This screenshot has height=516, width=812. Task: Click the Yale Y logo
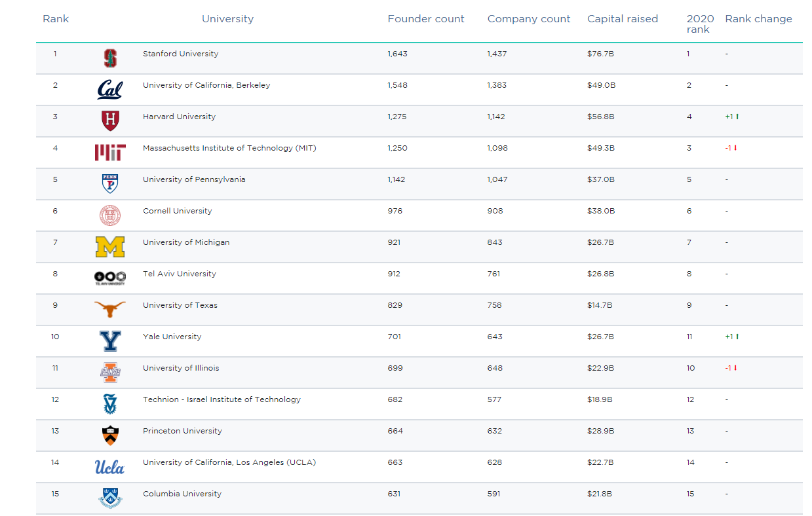[110, 341]
